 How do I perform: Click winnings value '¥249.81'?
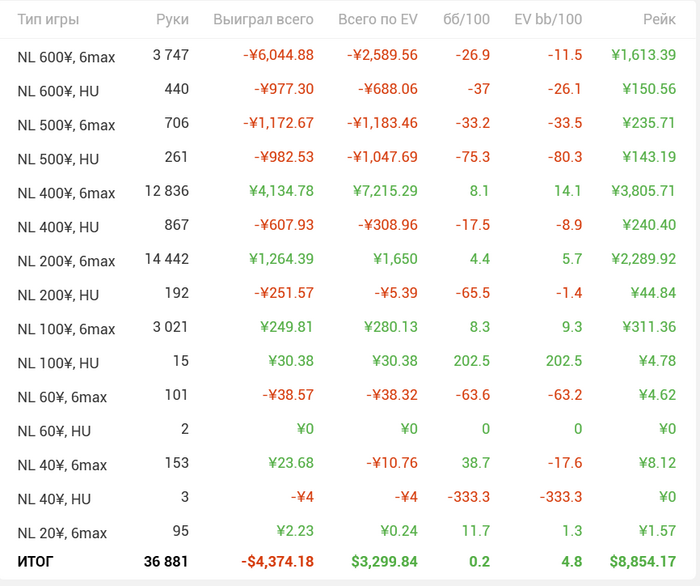coord(287,327)
